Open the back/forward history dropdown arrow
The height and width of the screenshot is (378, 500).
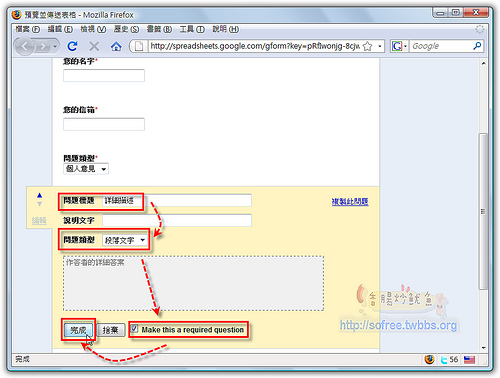[55, 46]
